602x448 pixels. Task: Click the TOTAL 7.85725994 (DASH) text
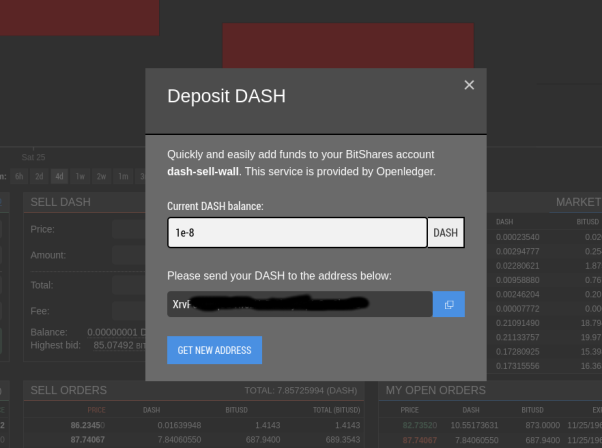pyautogui.click(x=301, y=390)
